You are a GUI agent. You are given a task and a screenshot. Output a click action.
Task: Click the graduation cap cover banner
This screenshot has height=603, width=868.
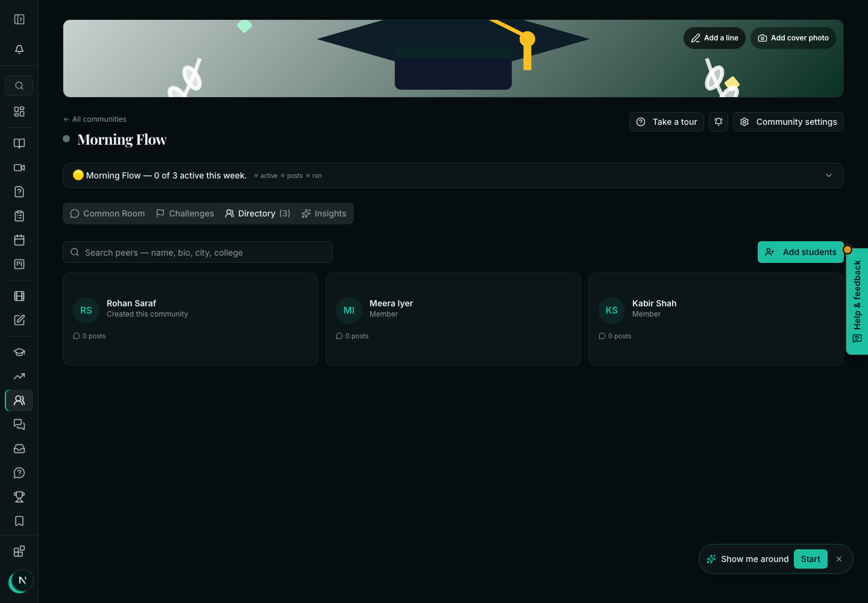coord(453,58)
